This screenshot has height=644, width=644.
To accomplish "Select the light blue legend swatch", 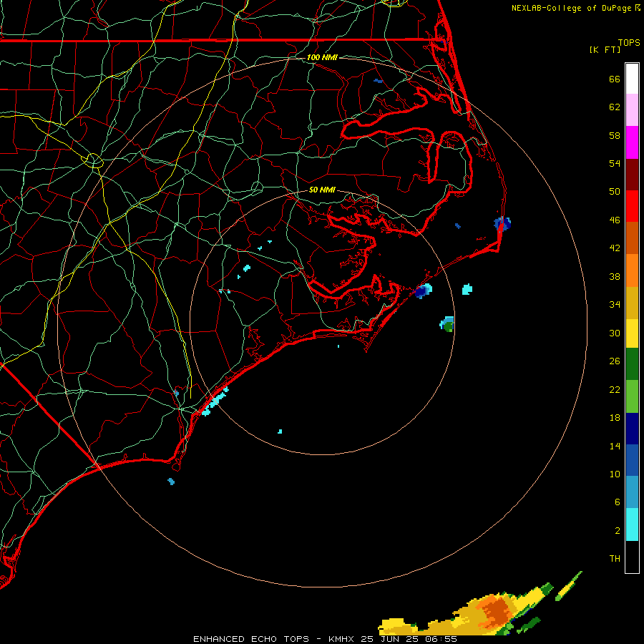I will tap(632, 492).
